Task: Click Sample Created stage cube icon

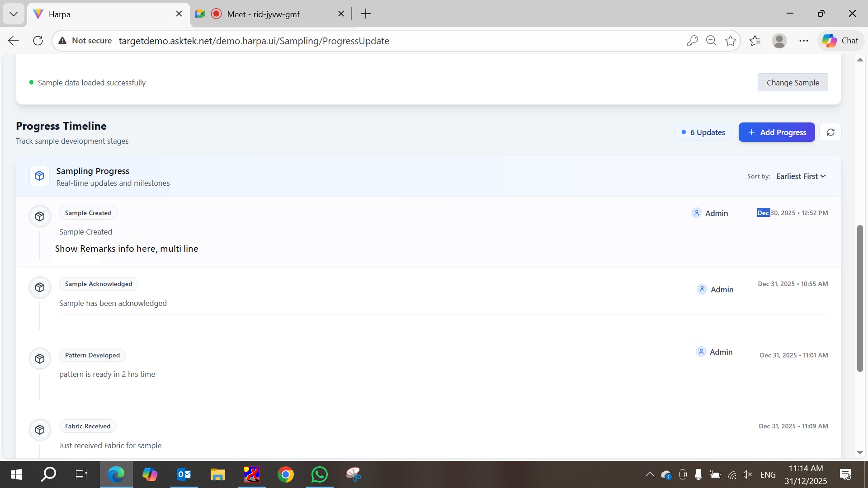Action: [40, 216]
